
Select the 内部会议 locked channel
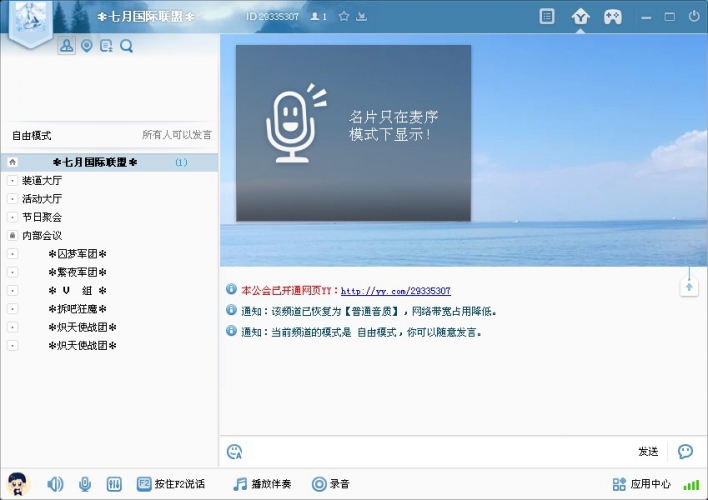coord(41,235)
